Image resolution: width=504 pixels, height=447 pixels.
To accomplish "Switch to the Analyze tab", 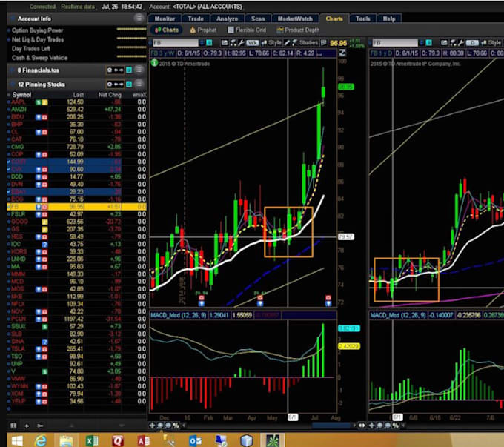I will click(x=228, y=19).
